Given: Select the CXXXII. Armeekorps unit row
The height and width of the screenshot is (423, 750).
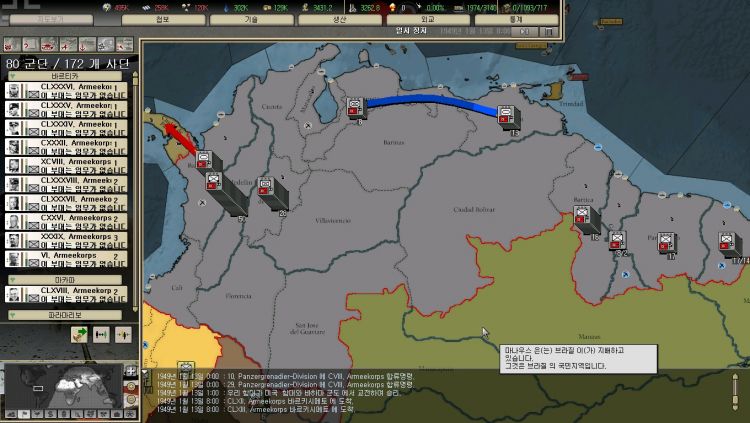Looking at the screenshot, I should [x=66, y=146].
